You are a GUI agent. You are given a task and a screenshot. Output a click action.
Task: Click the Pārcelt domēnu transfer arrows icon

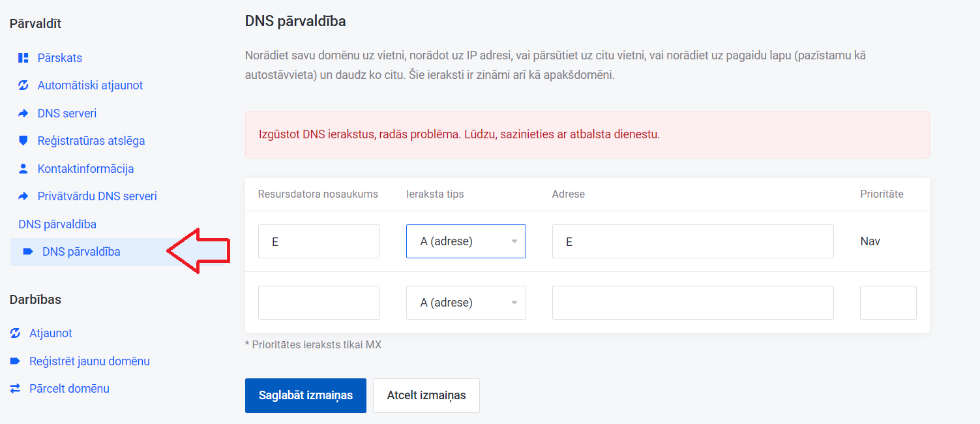(15, 389)
